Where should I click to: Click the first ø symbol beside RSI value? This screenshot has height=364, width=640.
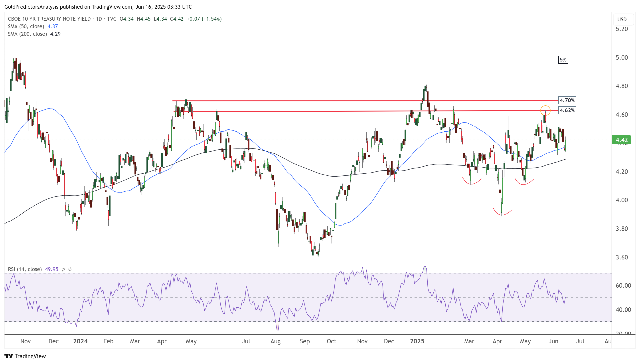click(63, 269)
